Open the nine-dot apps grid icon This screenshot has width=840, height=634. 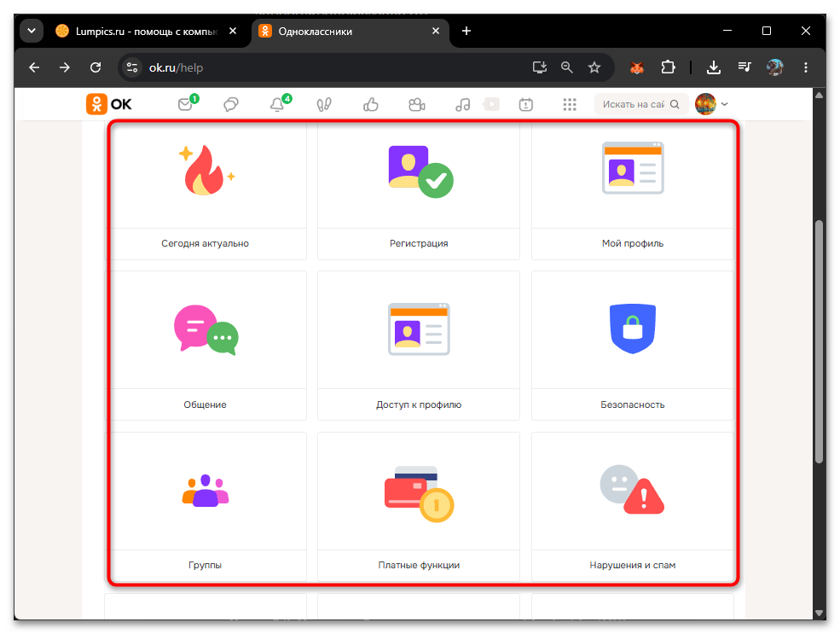pos(570,104)
